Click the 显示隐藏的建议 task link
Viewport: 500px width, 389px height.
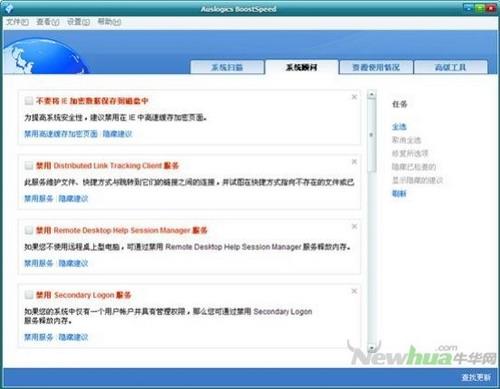[x=418, y=180]
